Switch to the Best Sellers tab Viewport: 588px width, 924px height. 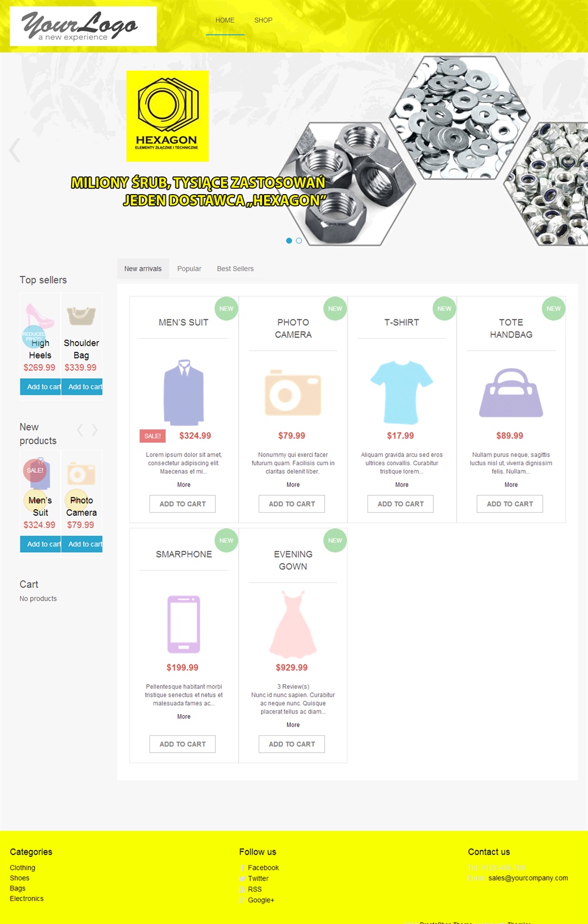235,269
